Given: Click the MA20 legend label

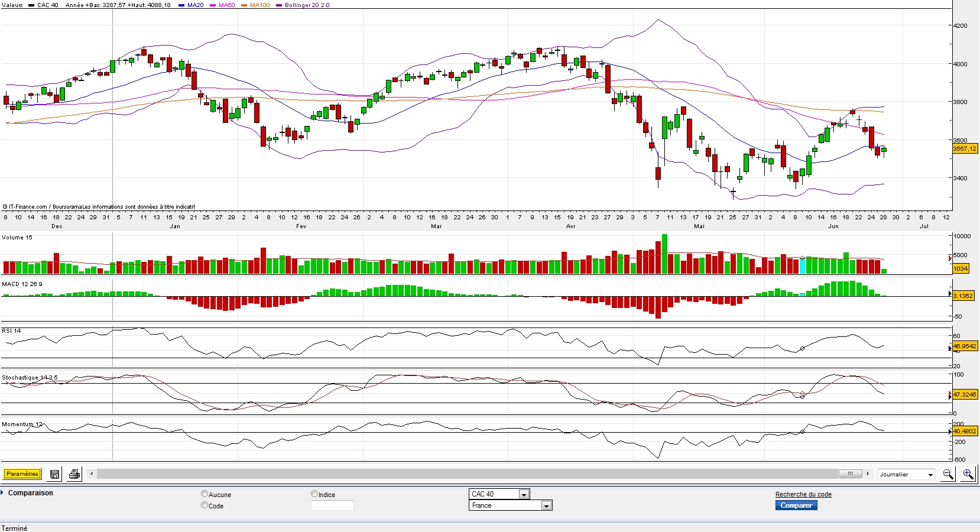Looking at the screenshot, I should [196, 5].
